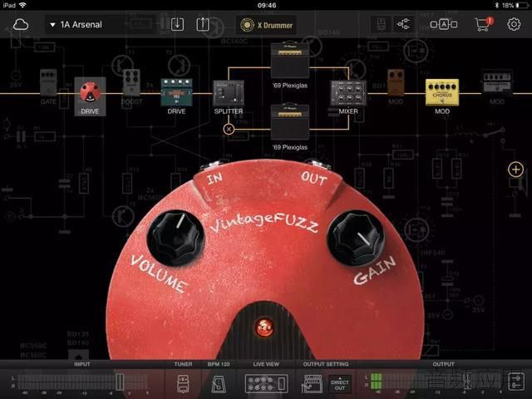This screenshot has height=399, width=532.
Task: Click the VOLUME knob on Vintage Fuzz
Action: [175, 238]
